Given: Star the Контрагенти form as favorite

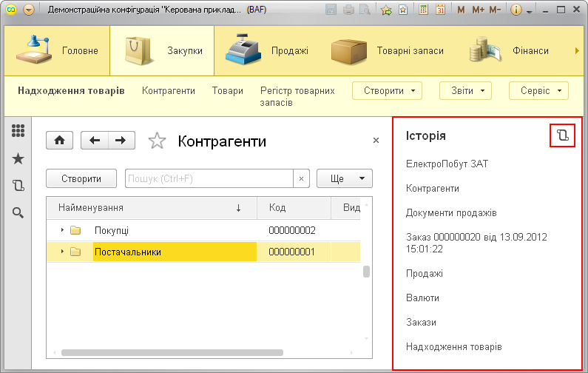Looking at the screenshot, I should tap(157, 141).
